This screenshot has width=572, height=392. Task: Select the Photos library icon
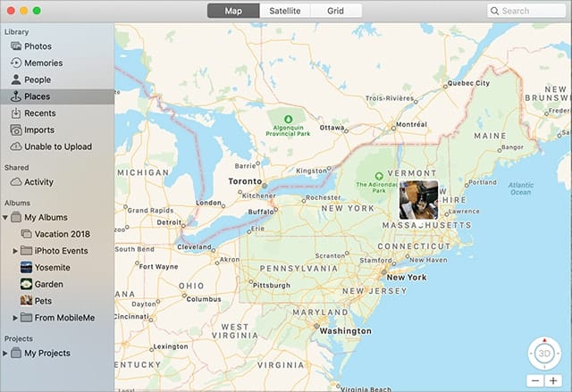(16, 46)
